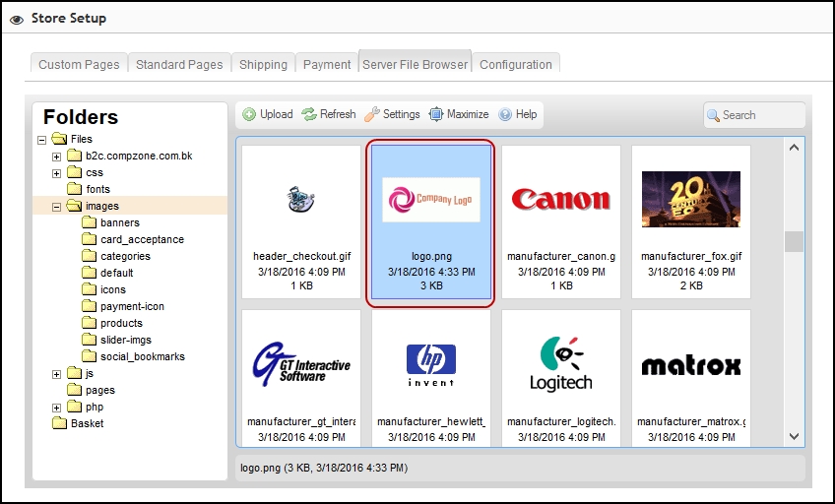Expand the css folder node
This screenshot has height=504, width=835.
point(56,173)
